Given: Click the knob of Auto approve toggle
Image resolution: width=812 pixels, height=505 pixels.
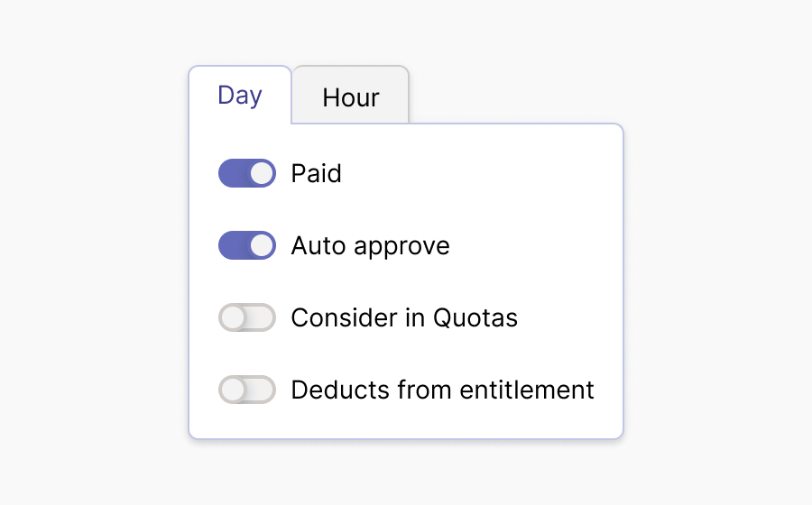Looking at the screenshot, I should tap(262, 245).
